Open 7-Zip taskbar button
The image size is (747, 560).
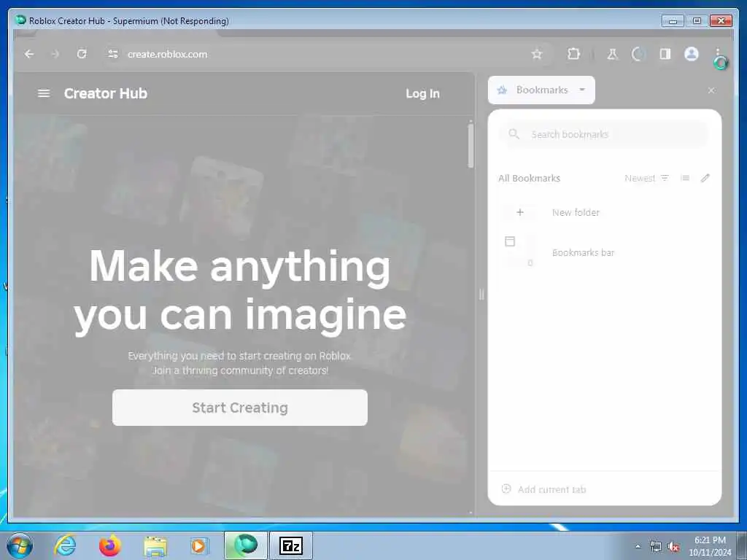[291, 545]
